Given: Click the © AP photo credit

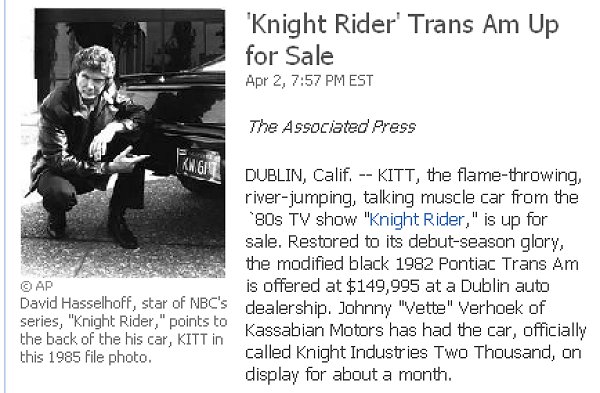Looking at the screenshot, I should tap(37, 286).
